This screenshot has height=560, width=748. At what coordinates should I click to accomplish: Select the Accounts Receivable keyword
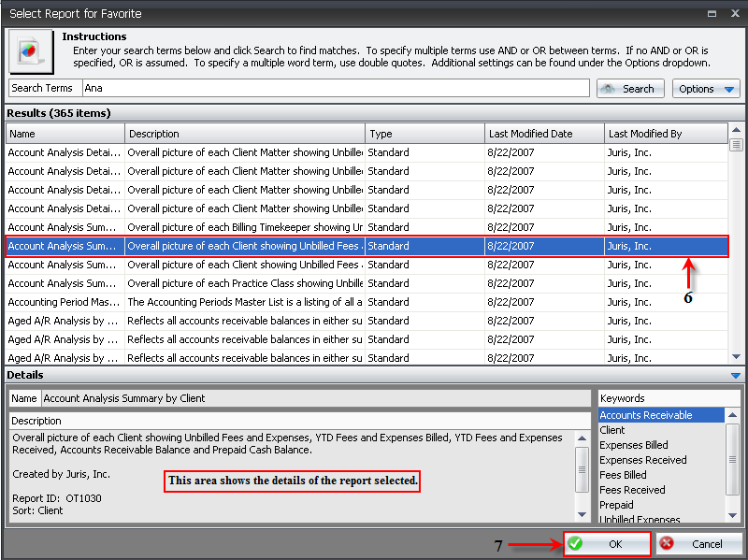pos(660,415)
